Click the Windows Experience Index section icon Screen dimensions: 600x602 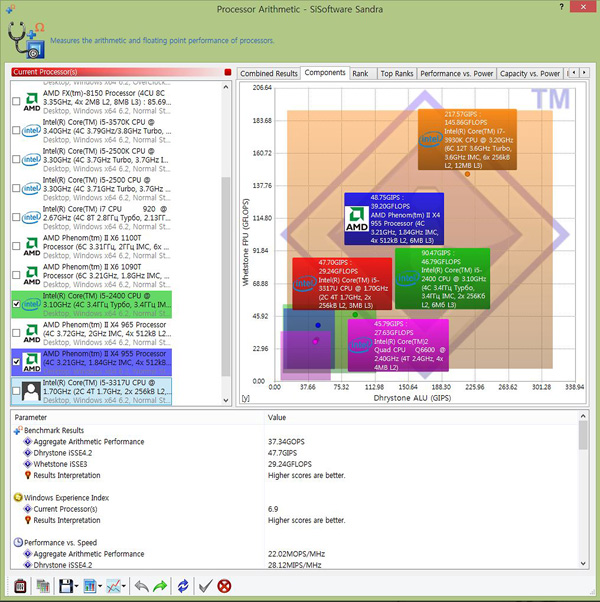point(18,498)
